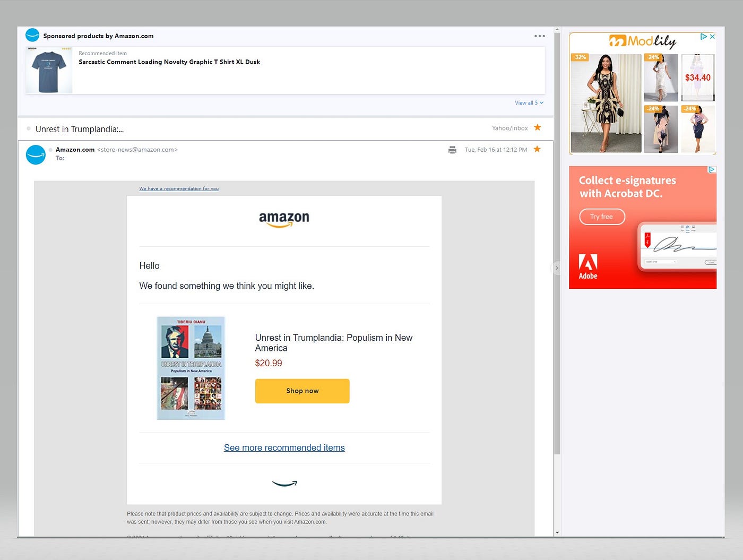Close the Modlily ad with X

[712, 37]
